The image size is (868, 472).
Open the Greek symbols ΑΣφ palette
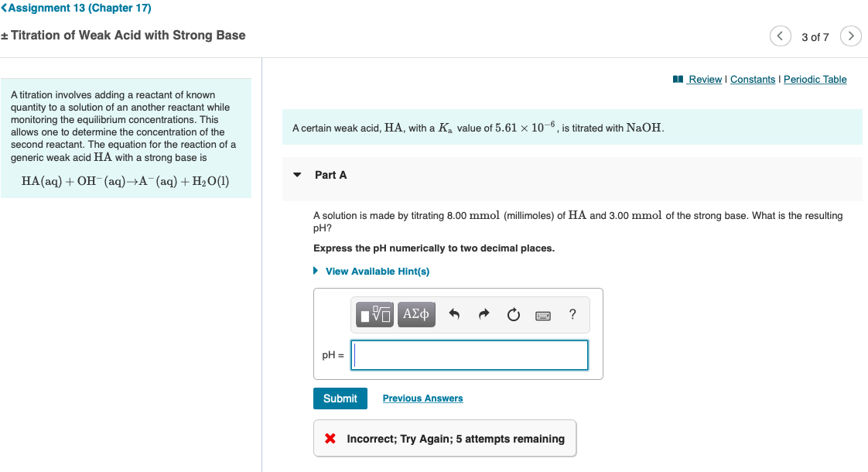(x=415, y=314)
